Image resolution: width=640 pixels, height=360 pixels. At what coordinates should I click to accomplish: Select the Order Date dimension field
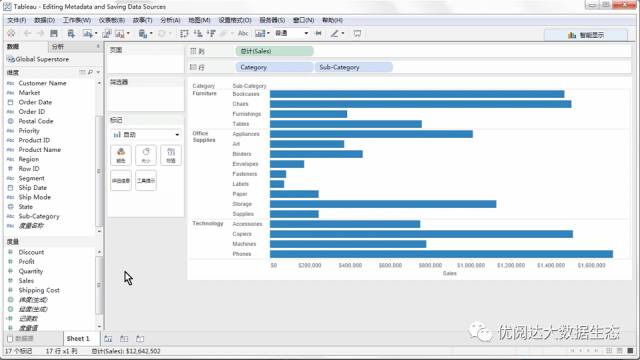click(x=35, y=102)
